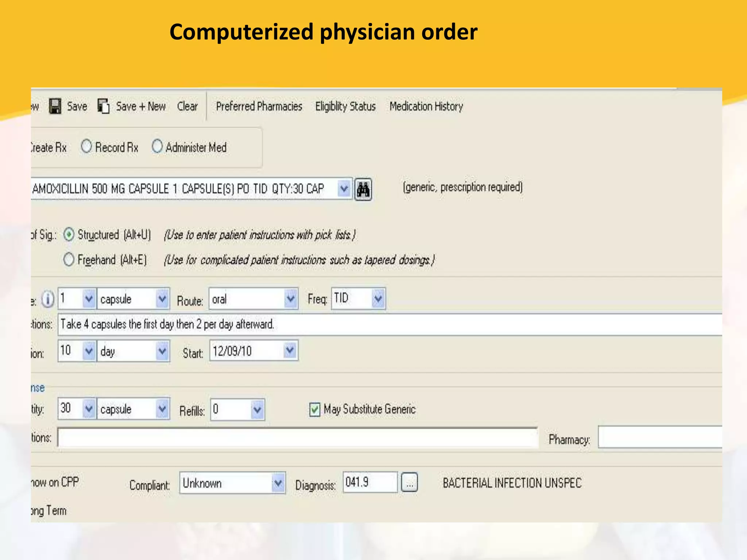
Task: Open Medication History from the toolbar
Action: pyautogui.click(x=426, y=106)
